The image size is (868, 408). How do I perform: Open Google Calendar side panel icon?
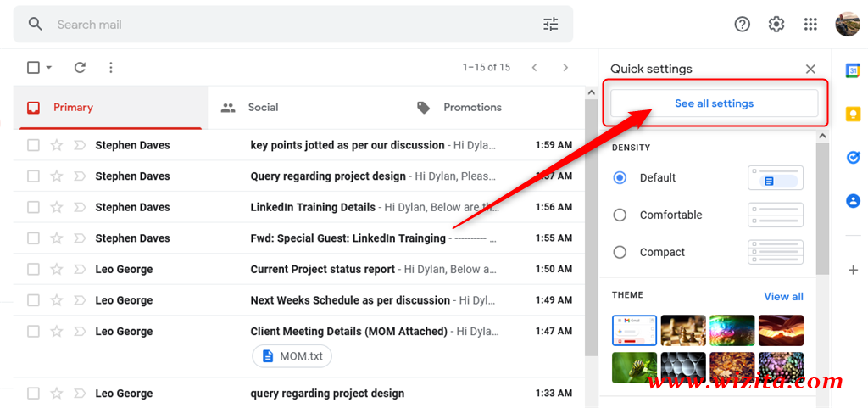point(853,71)
